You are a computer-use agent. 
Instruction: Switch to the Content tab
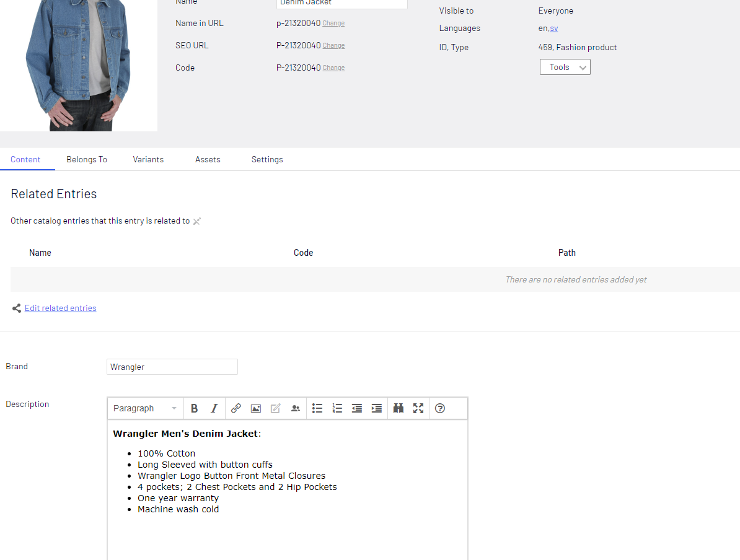(25, 159)
